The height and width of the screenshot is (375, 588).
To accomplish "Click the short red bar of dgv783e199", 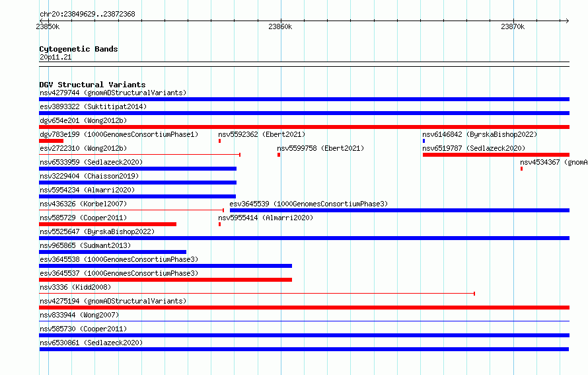I will click(x=51, y=141).
